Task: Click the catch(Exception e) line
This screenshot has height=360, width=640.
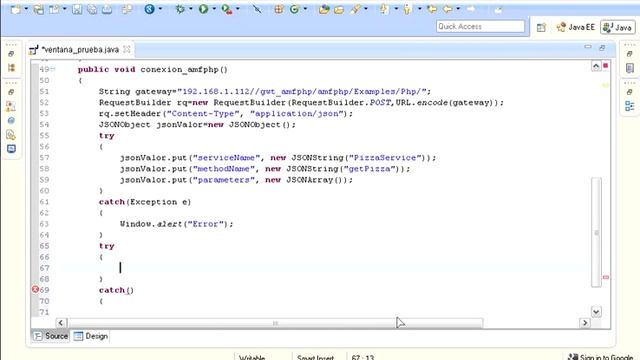Action: coord(145,202)
